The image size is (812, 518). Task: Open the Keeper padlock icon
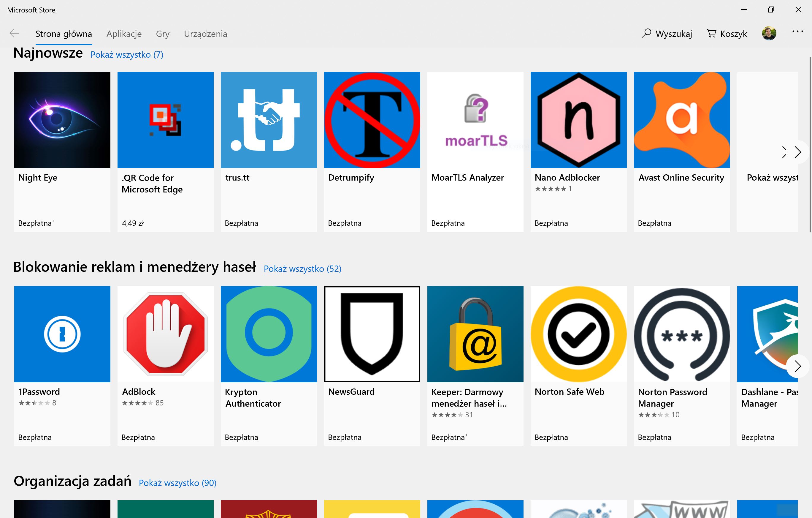pos(475,334)
